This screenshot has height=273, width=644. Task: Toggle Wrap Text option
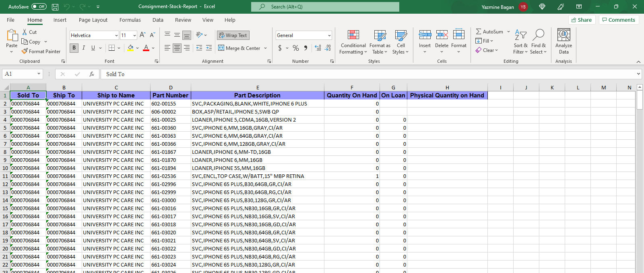233,35
